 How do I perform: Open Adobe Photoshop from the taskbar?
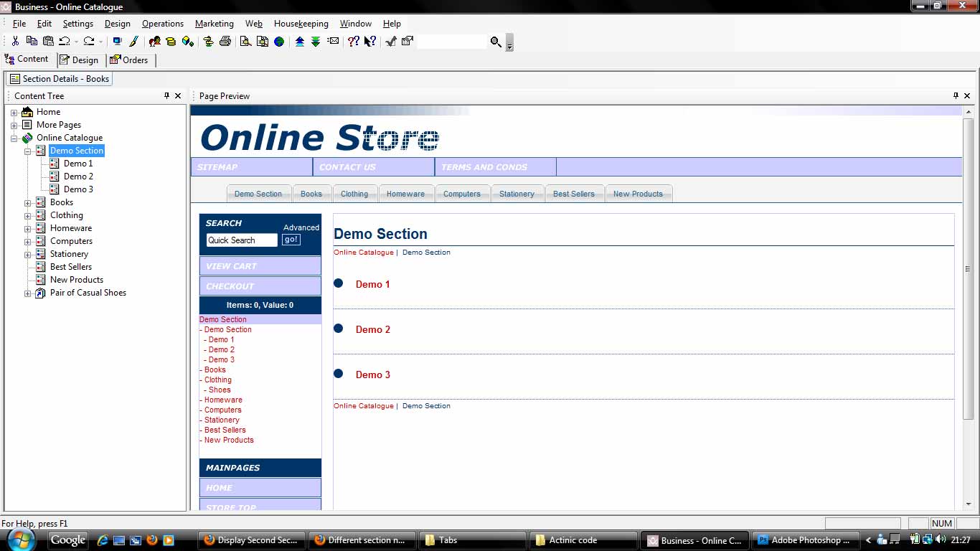pos(804,540)
